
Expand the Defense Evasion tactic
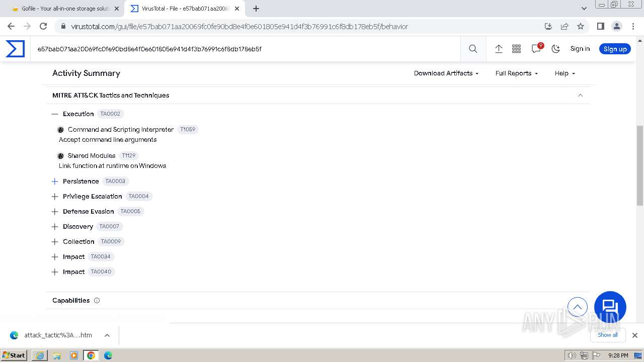point(55,211)
